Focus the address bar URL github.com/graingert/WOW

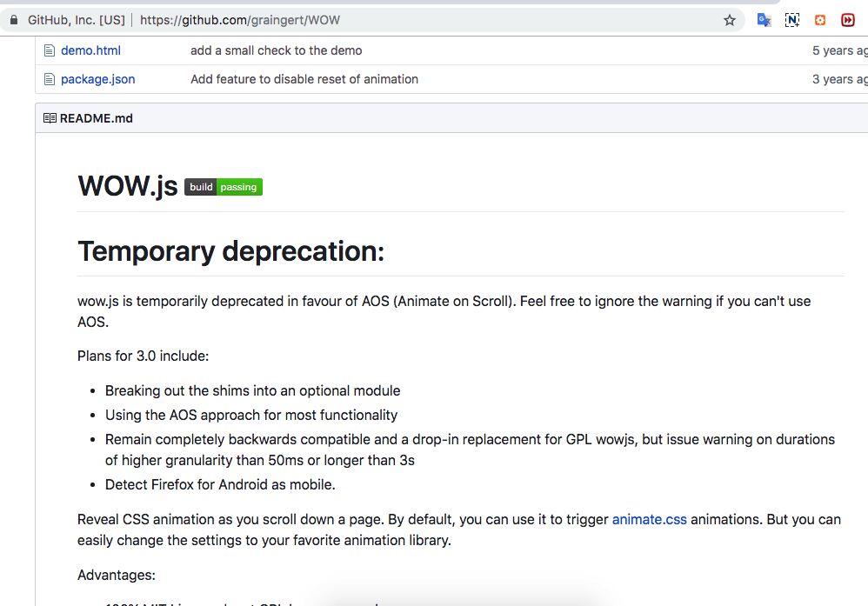(x=240, y=21)
